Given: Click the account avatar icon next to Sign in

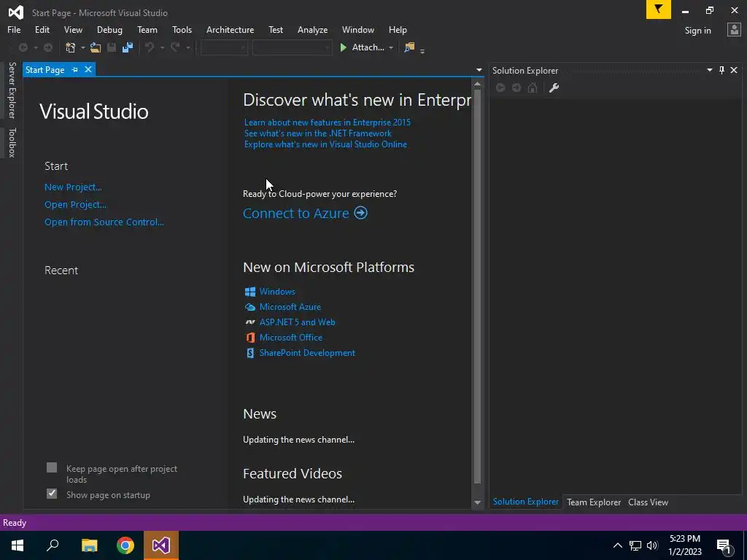Looking at the screenshot, I should [x=734, y=30].
